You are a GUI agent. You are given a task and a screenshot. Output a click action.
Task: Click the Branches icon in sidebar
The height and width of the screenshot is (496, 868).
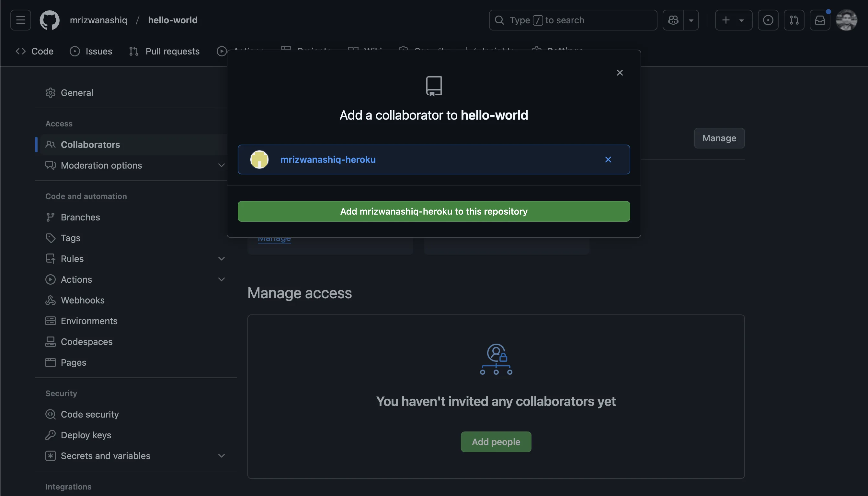[x=50, y=217]
